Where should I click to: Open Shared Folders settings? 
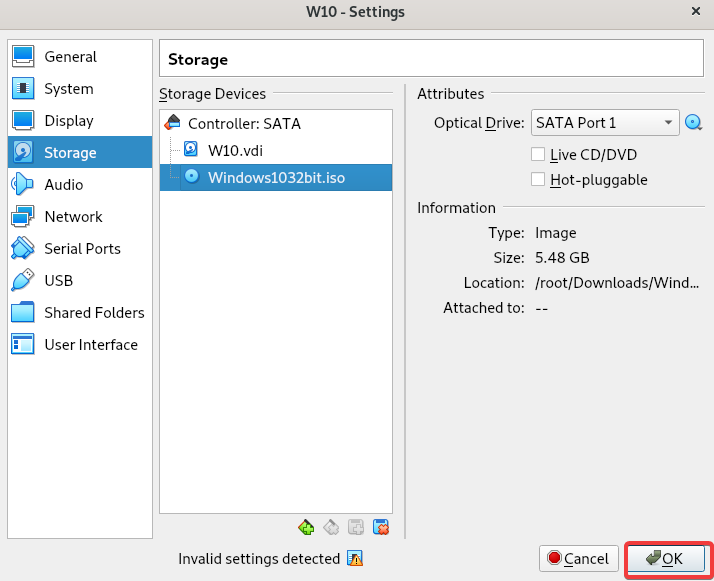point(80,312)
